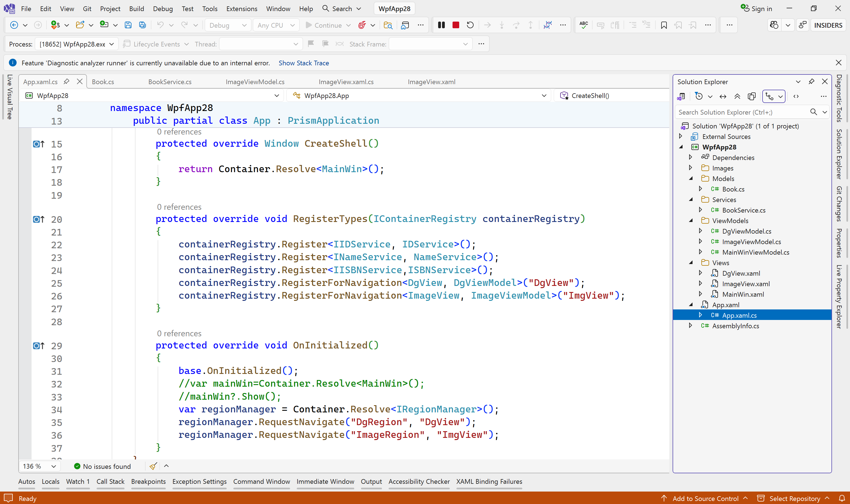
Task: Click the Hot Reload flame icon
Action: [362, 25]
